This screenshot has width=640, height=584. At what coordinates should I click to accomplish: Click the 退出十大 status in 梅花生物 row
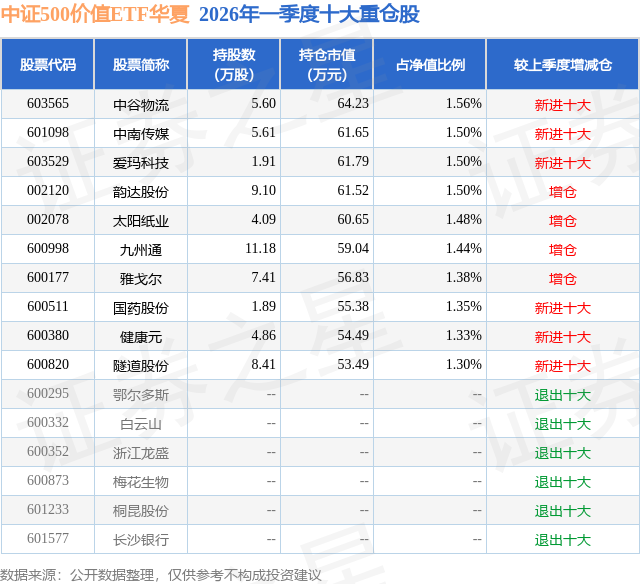tap(563, 482)
